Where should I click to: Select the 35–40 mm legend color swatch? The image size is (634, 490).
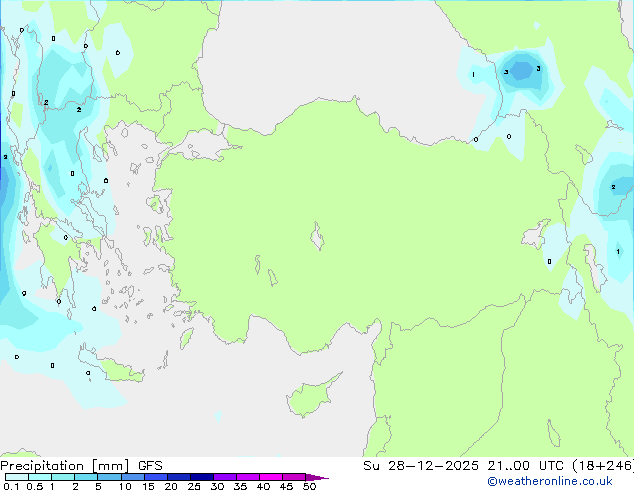[247, 477]
